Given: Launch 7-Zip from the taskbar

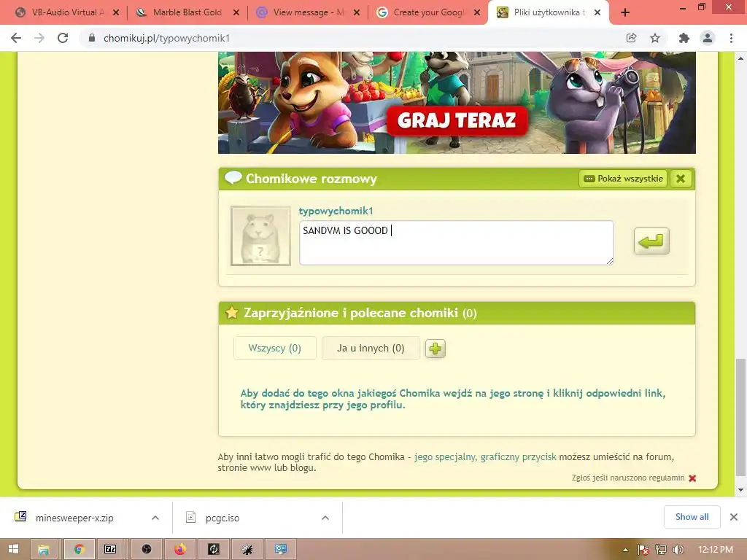Looking at the screenshot, I should pyautogui.click(x=110, y=550).
